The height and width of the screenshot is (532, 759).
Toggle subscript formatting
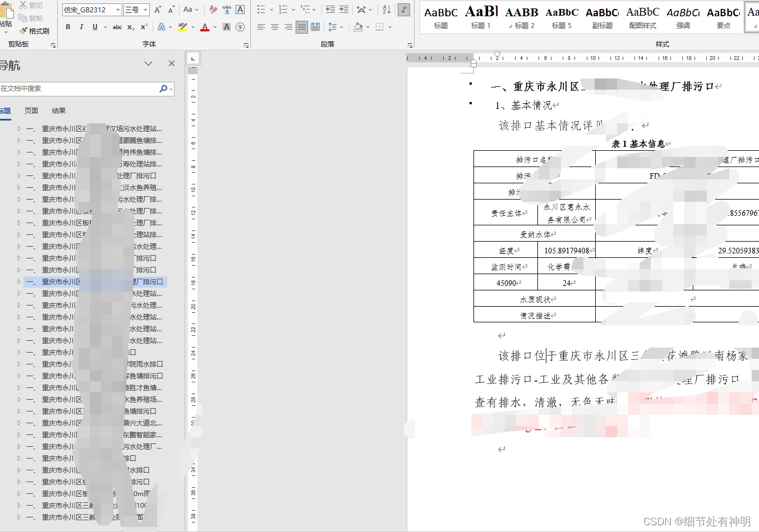click(131, 26)
